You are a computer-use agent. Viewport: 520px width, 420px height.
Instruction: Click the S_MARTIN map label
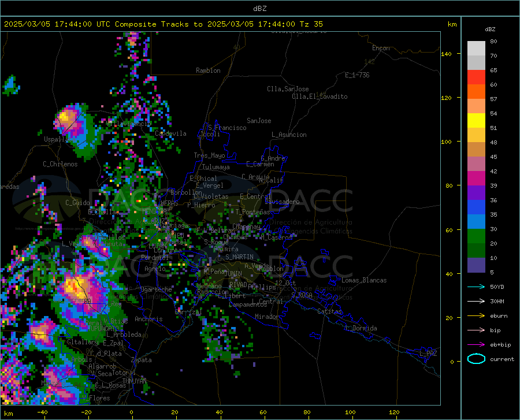click(x=239, y=257)
